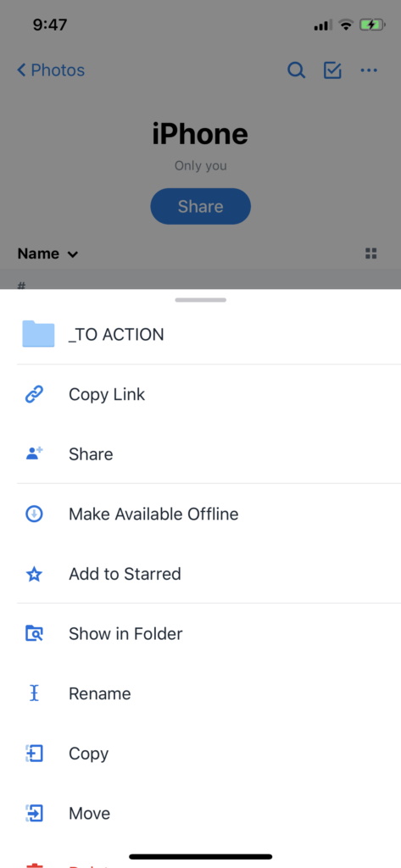Go back to Photos
This screenshot has height=868, width=401.
click(51, 70)
